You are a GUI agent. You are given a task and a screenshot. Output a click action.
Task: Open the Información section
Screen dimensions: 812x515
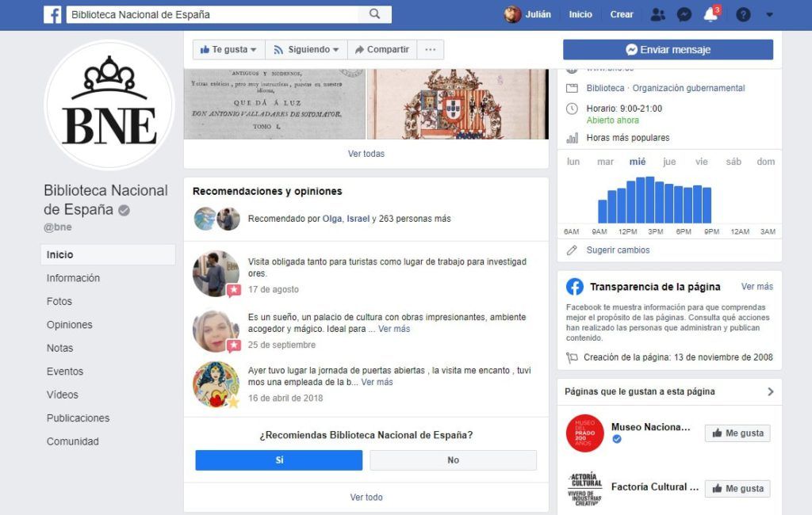click(x=73, y=278)
